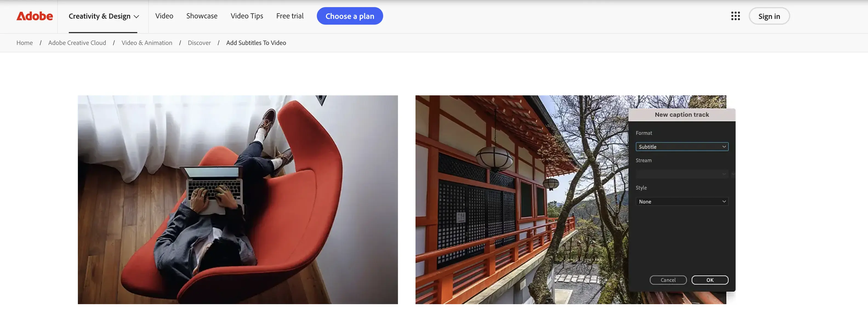Expand the Creativity & Design menu
Image resolution: width=868 pixels, height=328 pixels.
tap(103, 16)
